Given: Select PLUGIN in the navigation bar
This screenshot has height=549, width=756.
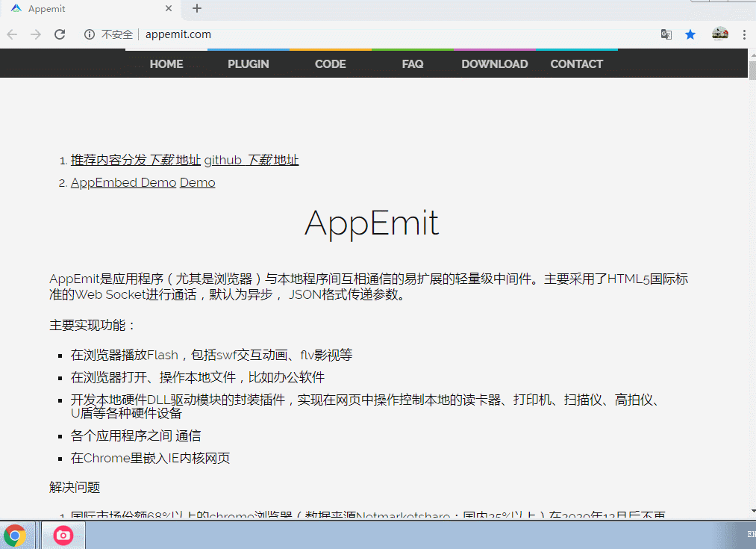Looking at the screenshot, I should pos(248,63).
